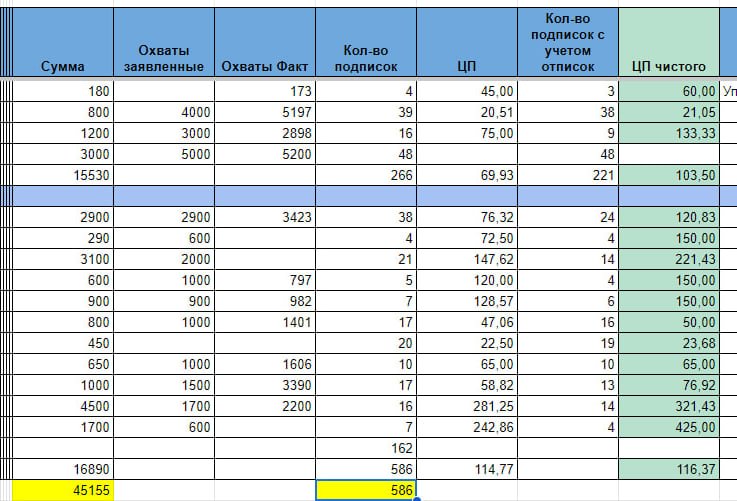Select the green cell 76,92
Screen dimensions: 737x501
(669, 385)
